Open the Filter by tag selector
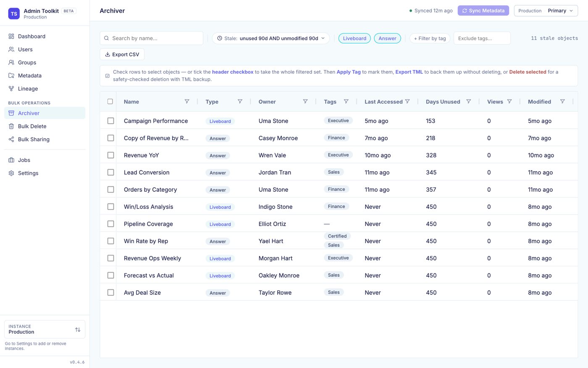This screenshot has height=368, width=588. (x=430, y=38)
